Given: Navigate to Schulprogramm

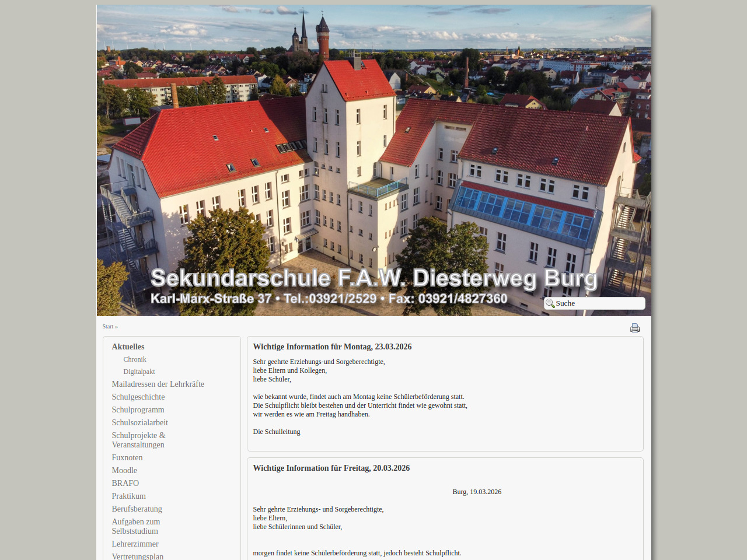Looking at the screenshot, I should (x=138, y=409).
